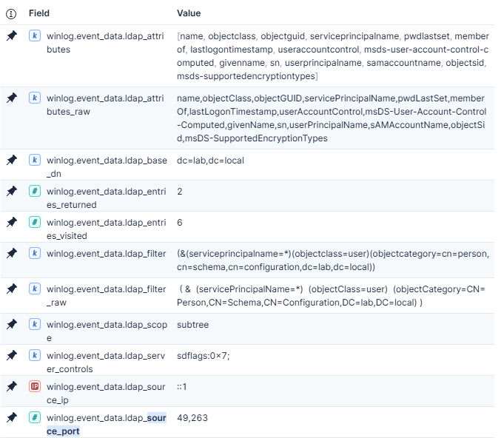Click the lowercase serviceprincipalname filter value
This screenshot has width=504, height=438.
[333, 260]
